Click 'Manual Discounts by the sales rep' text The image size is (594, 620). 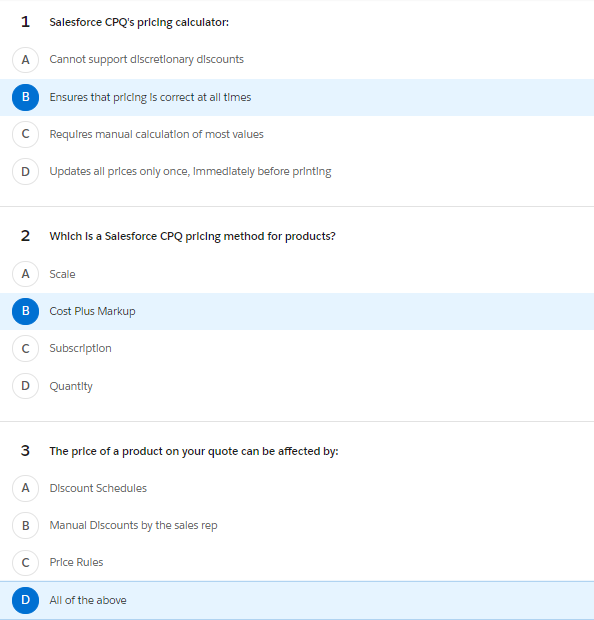click(x=133, y=525)
